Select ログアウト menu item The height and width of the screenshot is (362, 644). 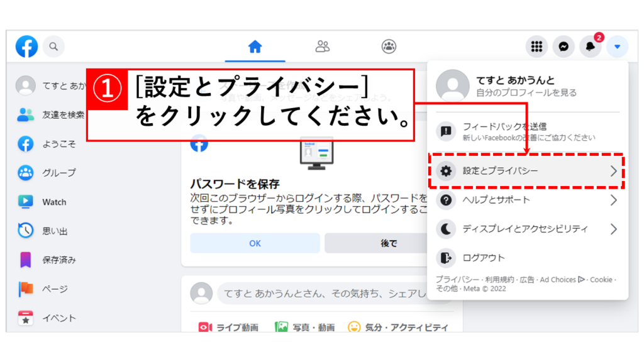click(528, 258)
